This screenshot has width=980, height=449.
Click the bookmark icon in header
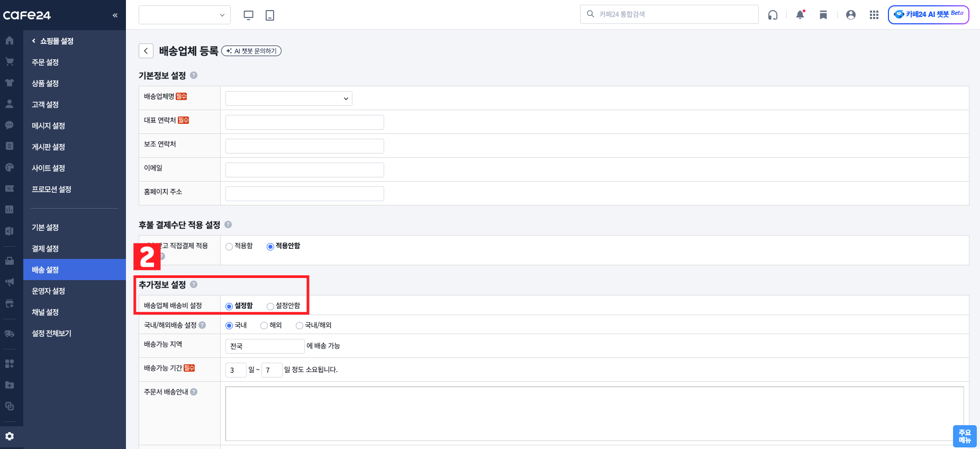click(823, 15)
